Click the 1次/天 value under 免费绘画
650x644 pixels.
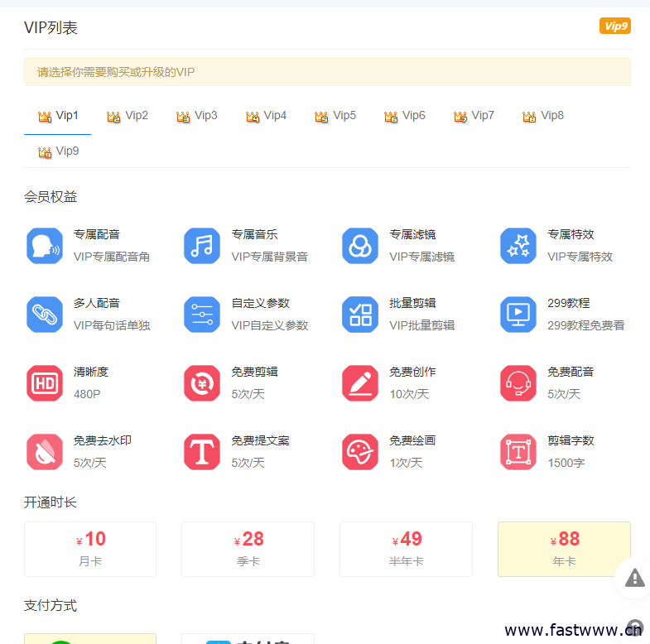[x=406, y=463]
